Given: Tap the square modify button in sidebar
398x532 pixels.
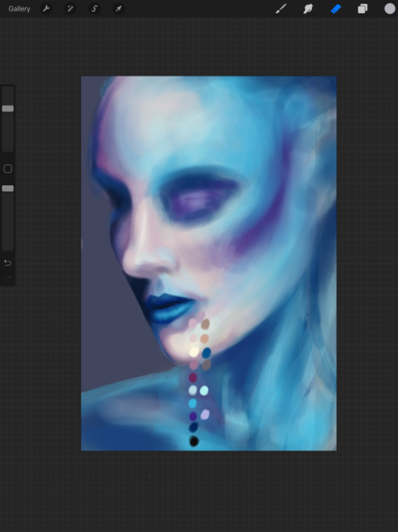Looking at the screenshot, I should tap(8, 169).
